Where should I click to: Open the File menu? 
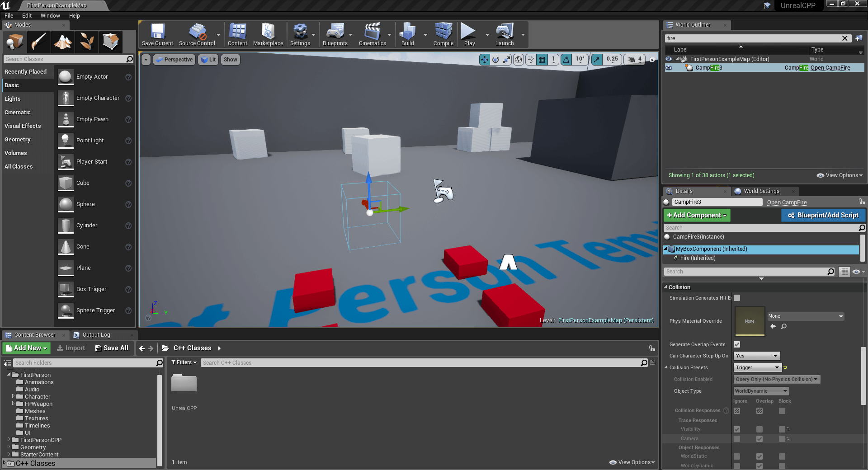[9, 16]
